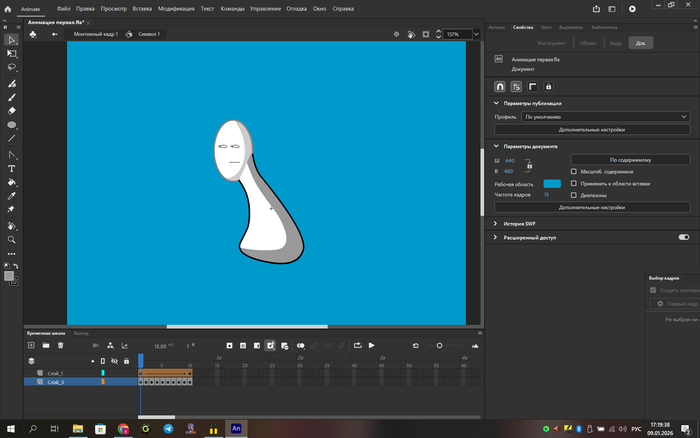
Task: Delete layer with the trash icon
Action: (60, 345)
